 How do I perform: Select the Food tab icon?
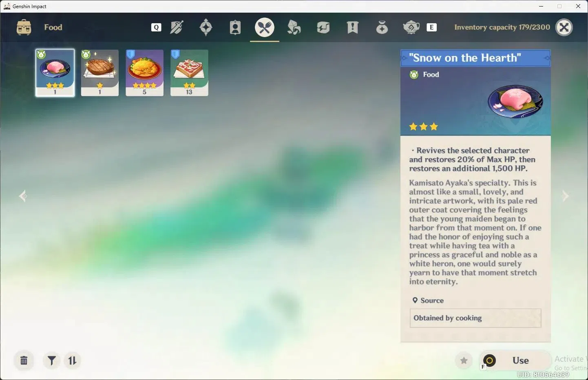(265, 27)
